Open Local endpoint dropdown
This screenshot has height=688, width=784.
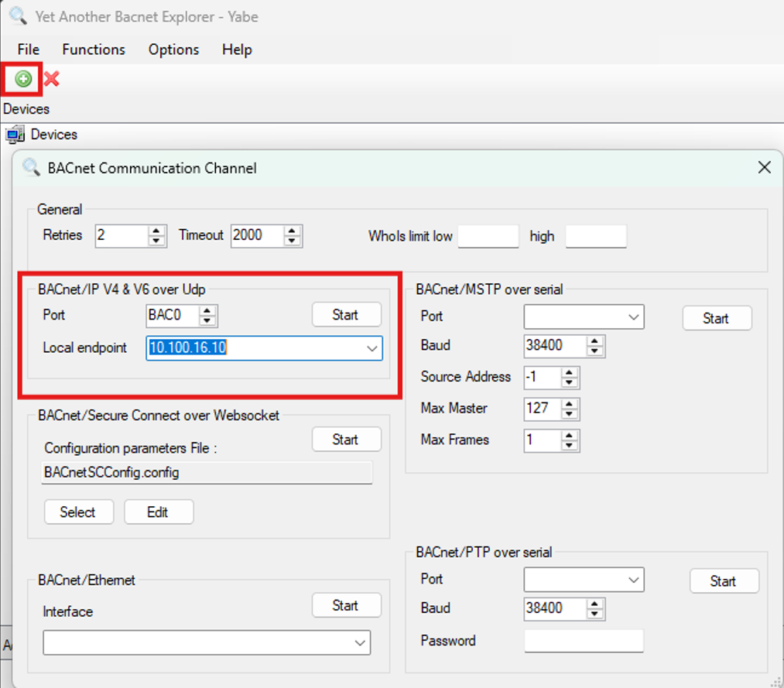(x=371, y=348)
